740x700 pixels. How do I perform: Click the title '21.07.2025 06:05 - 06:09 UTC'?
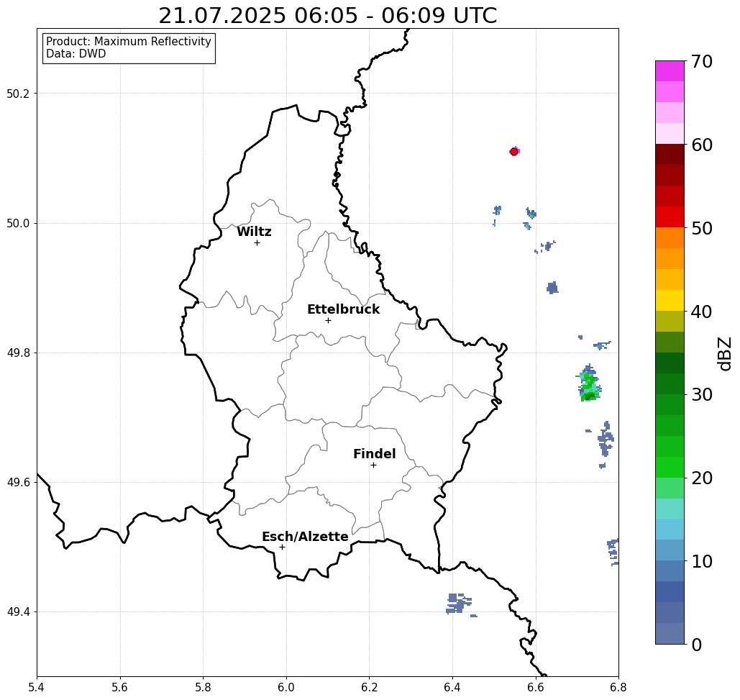[x=327, y=16]
